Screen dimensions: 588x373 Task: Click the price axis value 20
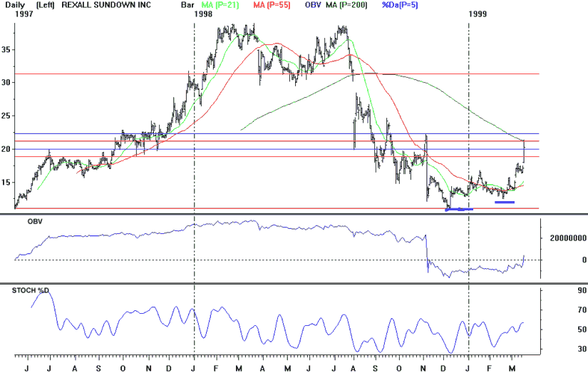coord(6,149)
